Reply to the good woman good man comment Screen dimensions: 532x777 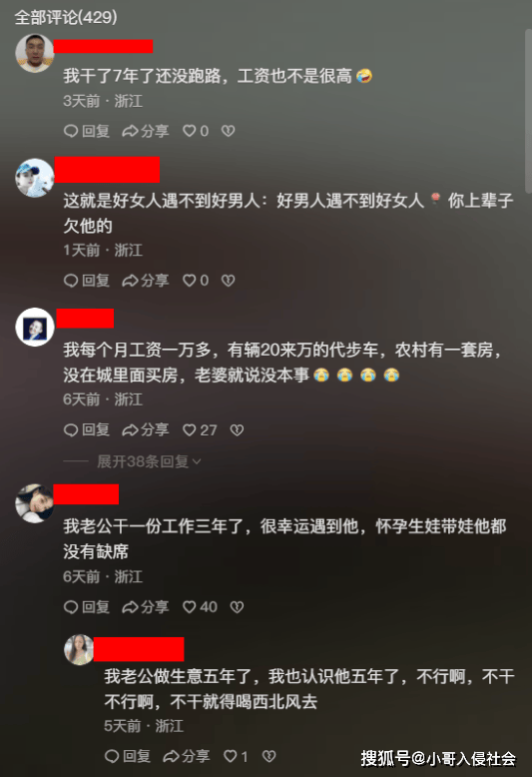tap(87, 281)
